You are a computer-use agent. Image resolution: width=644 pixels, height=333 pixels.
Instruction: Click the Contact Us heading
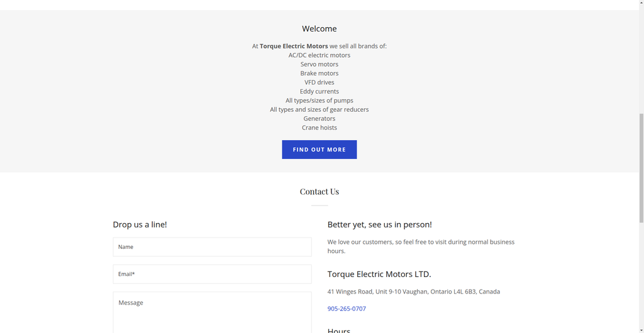(319, 192)
